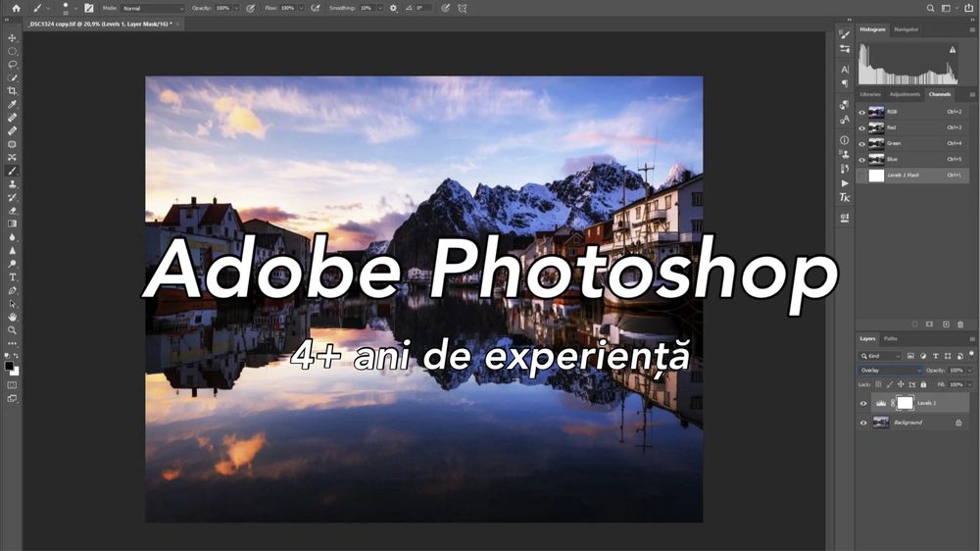The width and height of the screenshot is (980, 551).
Task: Select the Crop tool
Action: 12,91
